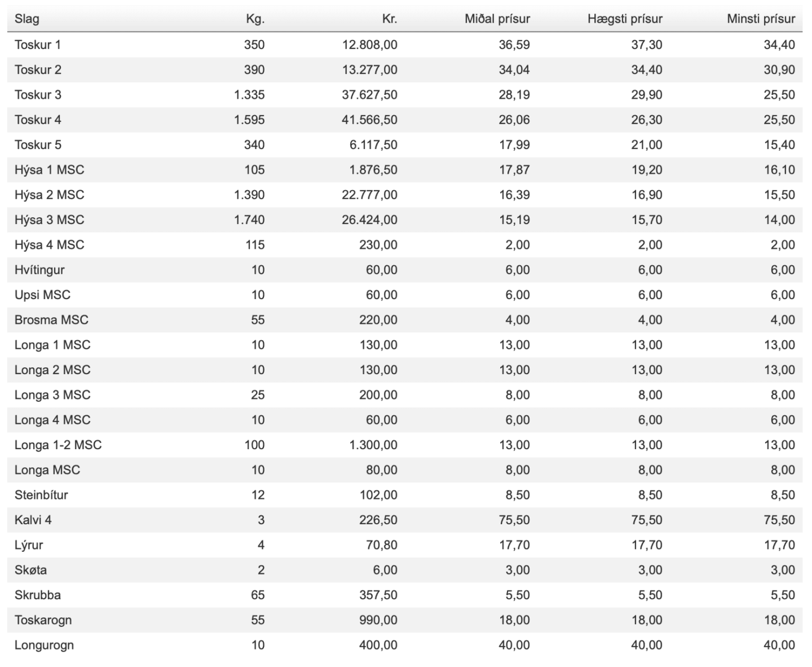The image size is (812, 667).
Task: Select the Brosma MSC row label
Action: pyautogui.click(x=51, y=320)
